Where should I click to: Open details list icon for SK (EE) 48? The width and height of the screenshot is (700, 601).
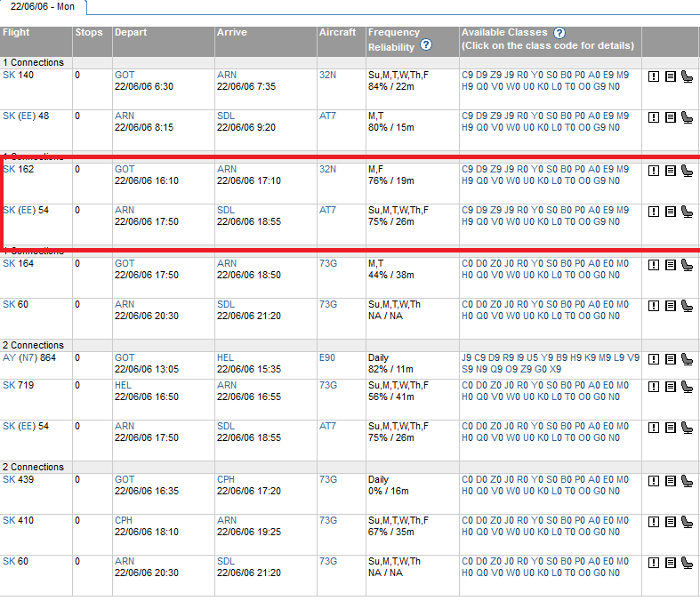(x=671, y=116)
